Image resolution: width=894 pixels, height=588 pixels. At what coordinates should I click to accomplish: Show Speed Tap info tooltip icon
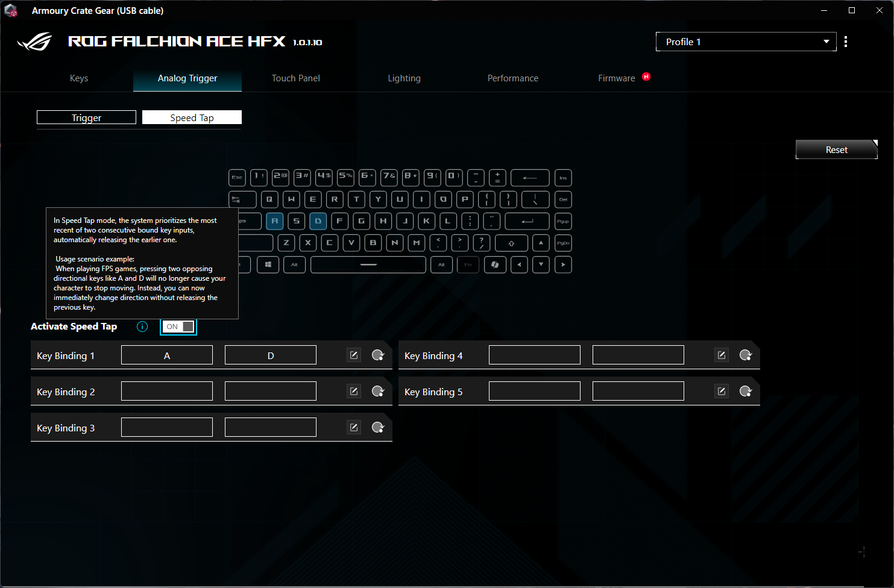pos(142,327)
